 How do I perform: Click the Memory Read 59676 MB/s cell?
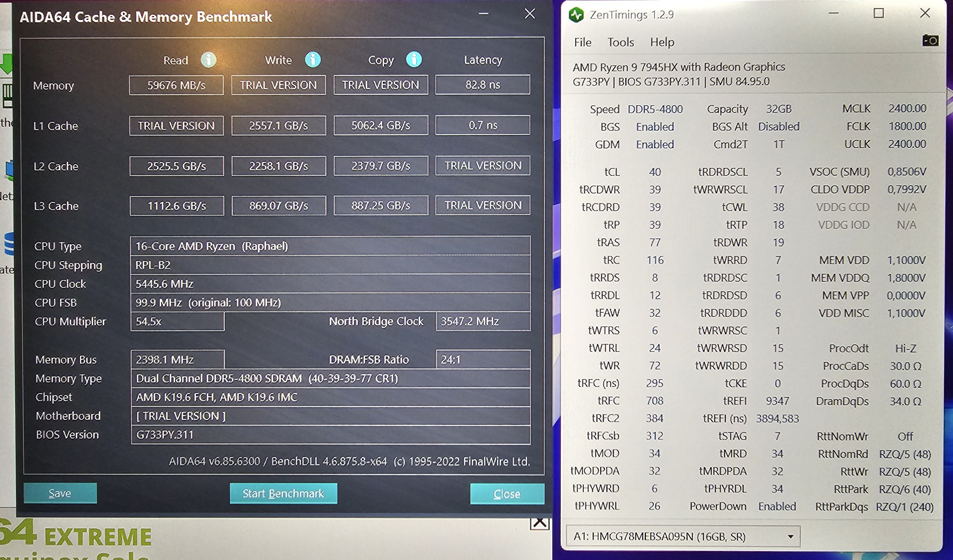[x=176, y=85]
